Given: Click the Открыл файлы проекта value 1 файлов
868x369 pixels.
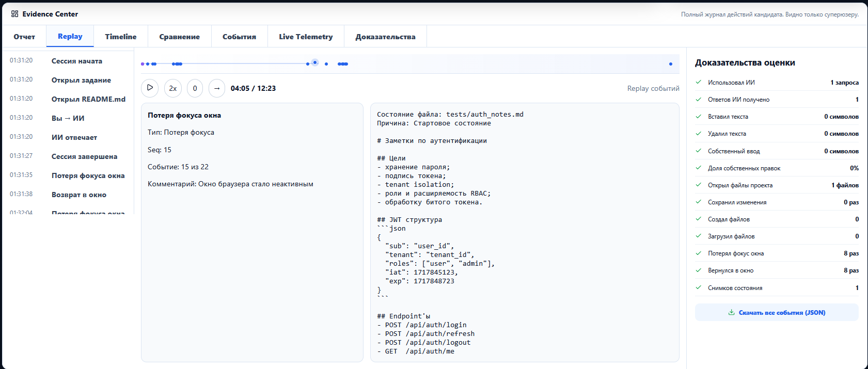Looking at the screenshot, I should (845, 185).
